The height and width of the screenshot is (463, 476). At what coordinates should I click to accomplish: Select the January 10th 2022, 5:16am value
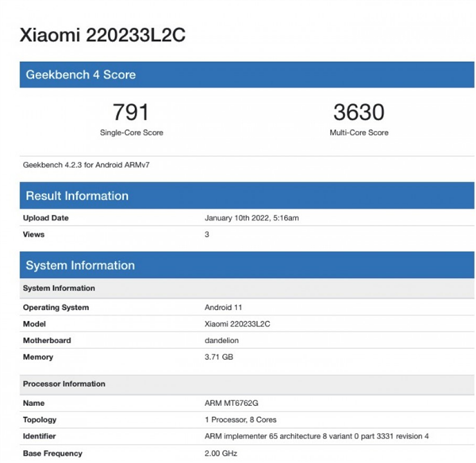(251, 218)
